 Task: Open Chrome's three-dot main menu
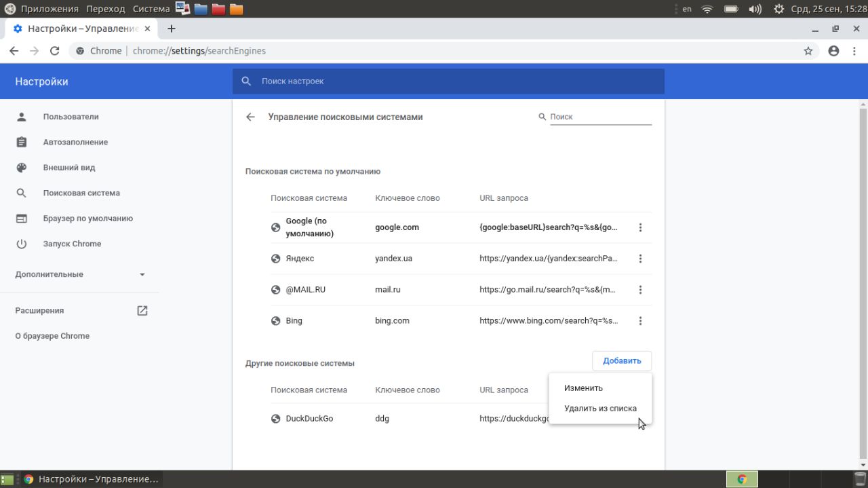point(854,51)
